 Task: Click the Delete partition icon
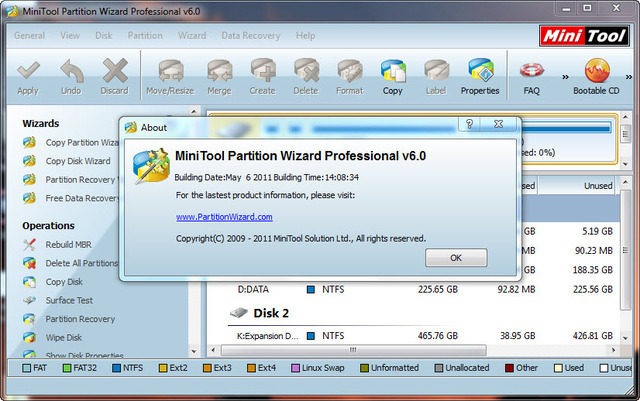click(306, 71)
